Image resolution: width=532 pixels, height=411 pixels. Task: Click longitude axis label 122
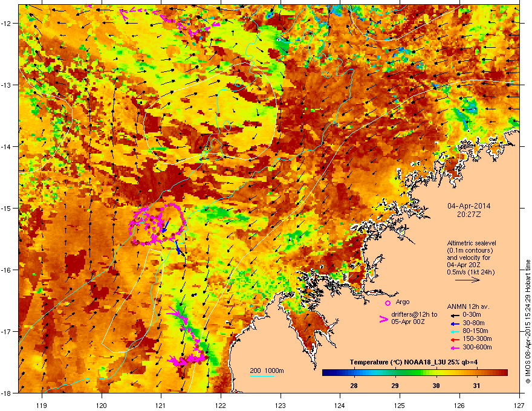221,405
